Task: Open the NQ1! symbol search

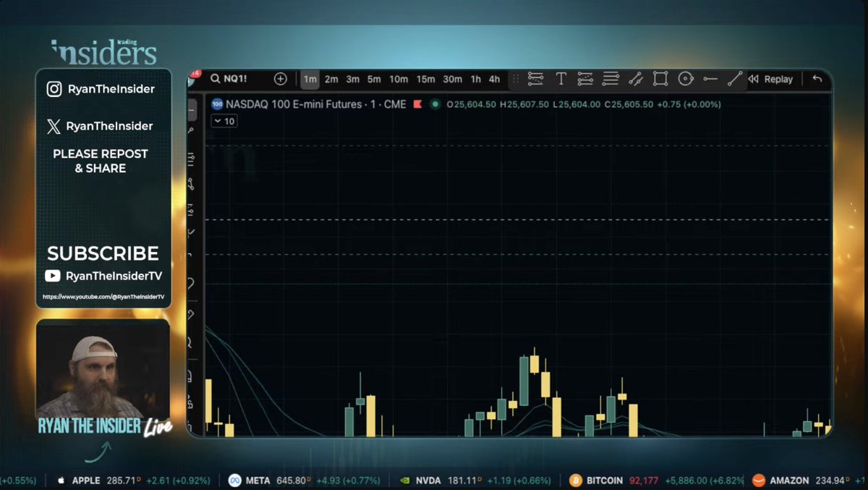Action: (x=228, y=79)
